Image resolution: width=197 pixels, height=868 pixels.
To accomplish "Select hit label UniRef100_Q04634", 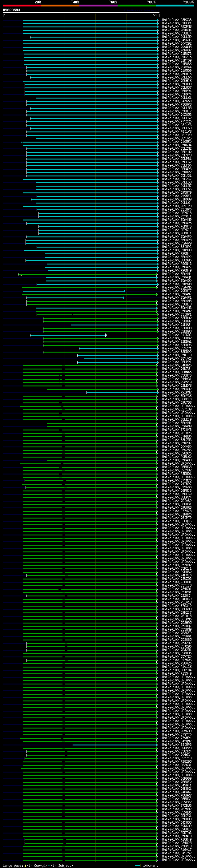I will (x=177, y=755).
